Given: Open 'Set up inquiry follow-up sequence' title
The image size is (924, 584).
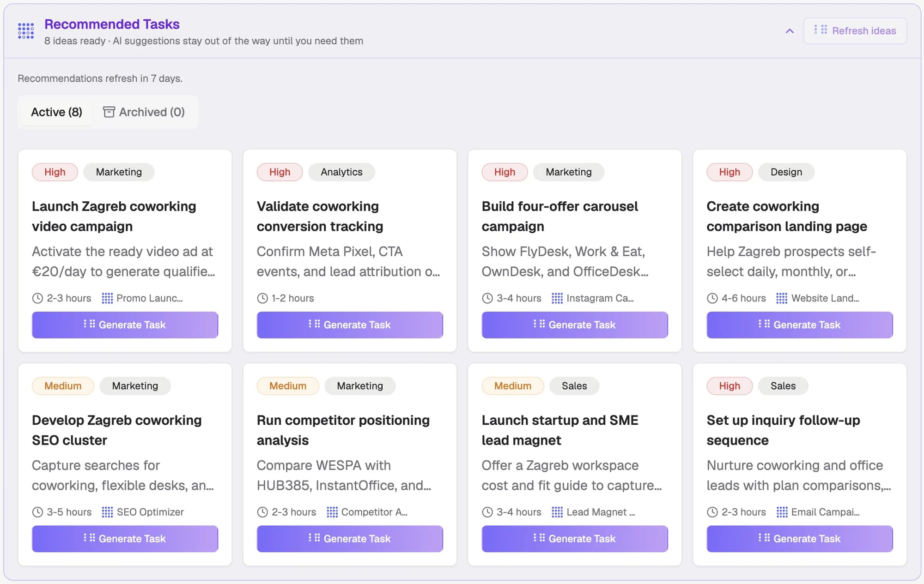Looking at the screenshot, I should coord(784,430).
